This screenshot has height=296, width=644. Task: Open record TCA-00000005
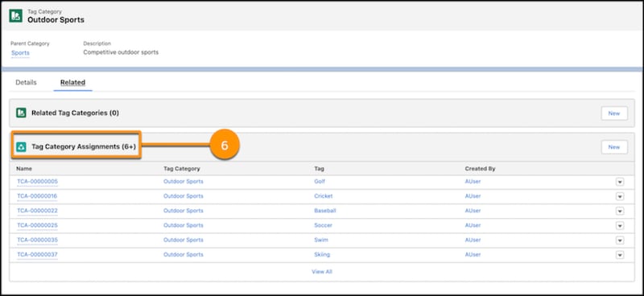tap(37, 182)
